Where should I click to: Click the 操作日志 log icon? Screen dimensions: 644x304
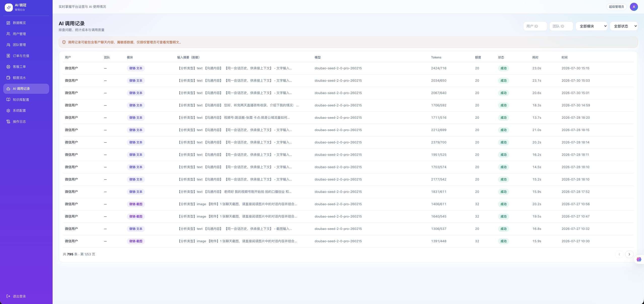point(8,121)
